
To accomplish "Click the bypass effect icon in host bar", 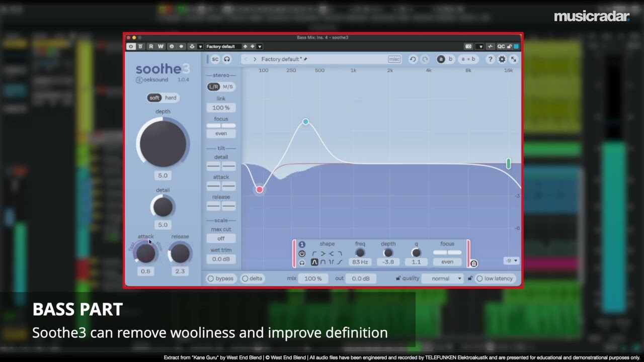I will pos(140,46).
